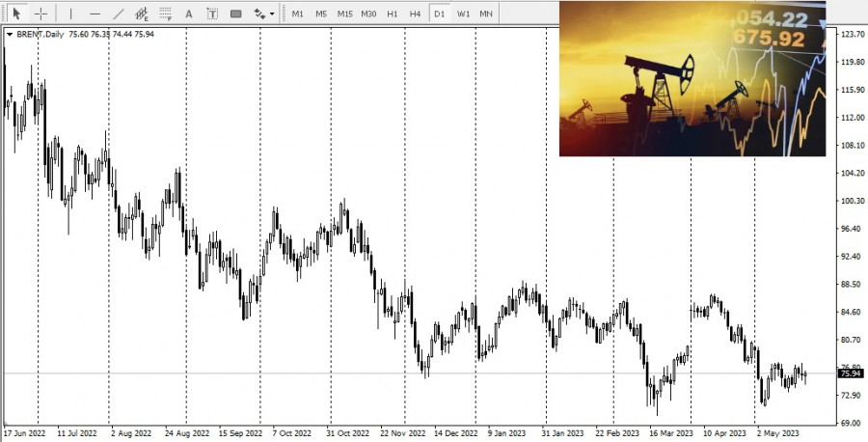The height and width of the screenshot is (442, 868).
Task: Switch chart to M30 timeframe
Action: pos(368,14)
